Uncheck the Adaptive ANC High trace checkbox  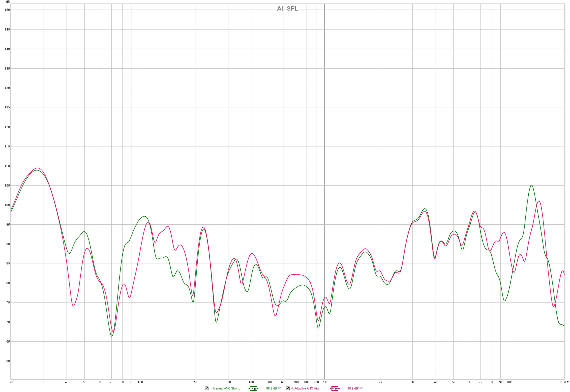tap(288, 388)
